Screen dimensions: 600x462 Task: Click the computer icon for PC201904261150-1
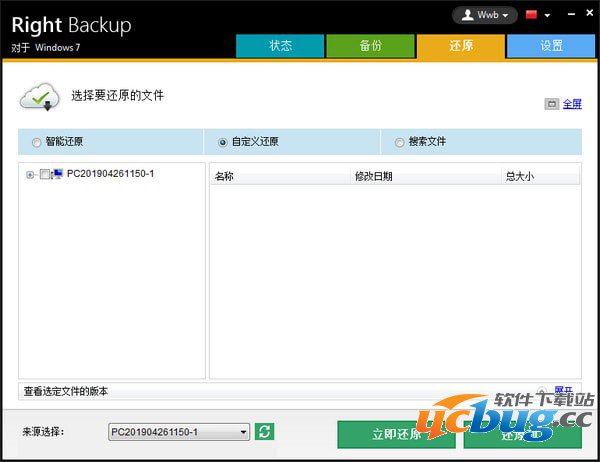[x=57, y=174]
